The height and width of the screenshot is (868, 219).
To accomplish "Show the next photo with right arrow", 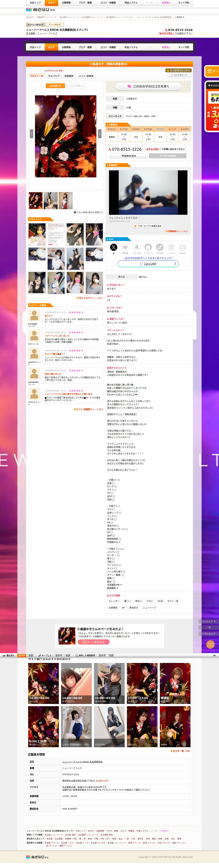I will [100, 133].
